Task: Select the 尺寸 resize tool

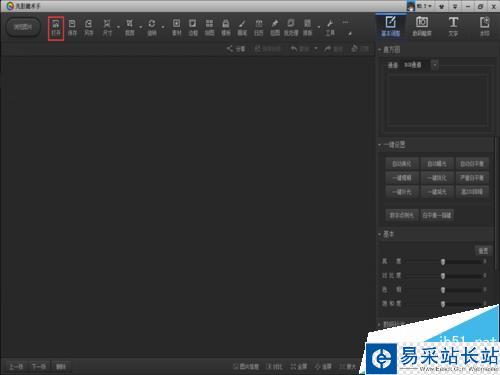Action: pos(107,28)
